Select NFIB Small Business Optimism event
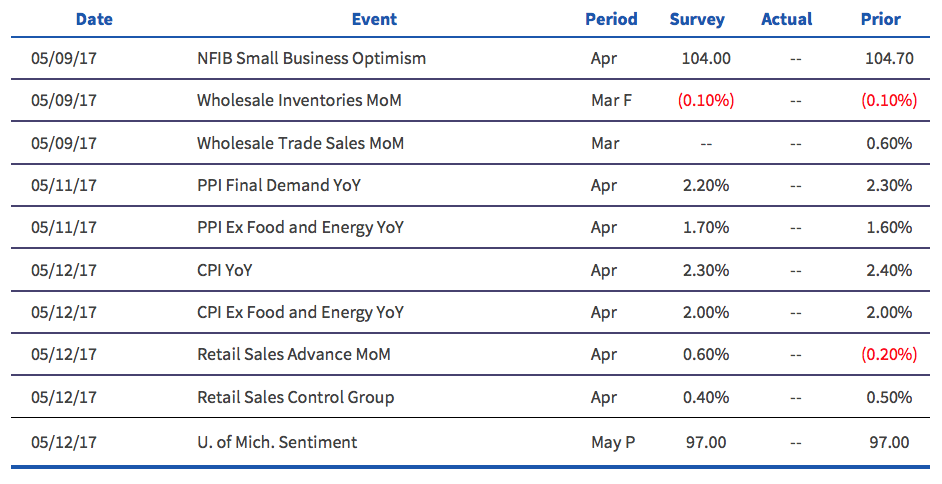 [311, 59]
